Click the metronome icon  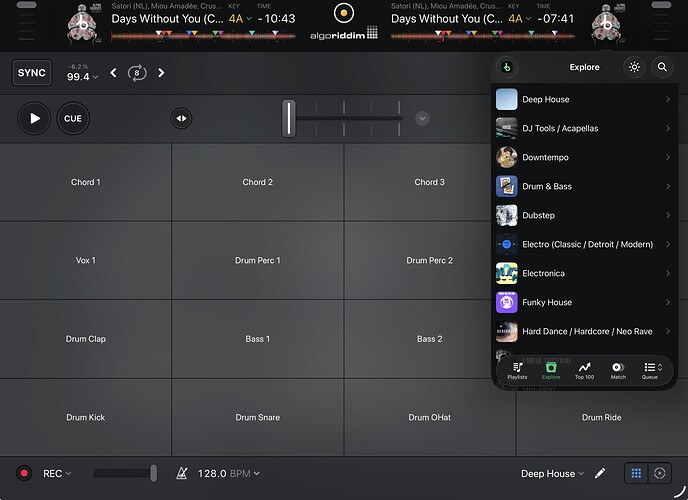pyautogui.click(x=183, y=473)
